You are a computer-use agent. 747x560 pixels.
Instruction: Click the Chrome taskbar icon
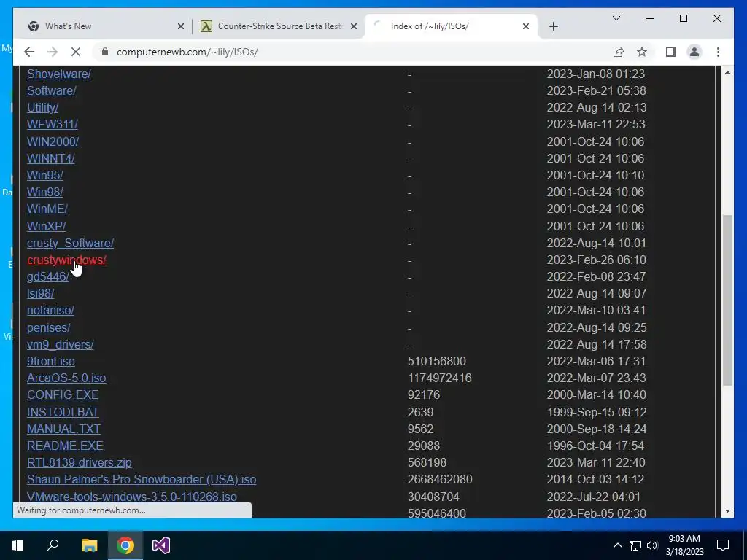pyautogui.click(x=125, y=545)
